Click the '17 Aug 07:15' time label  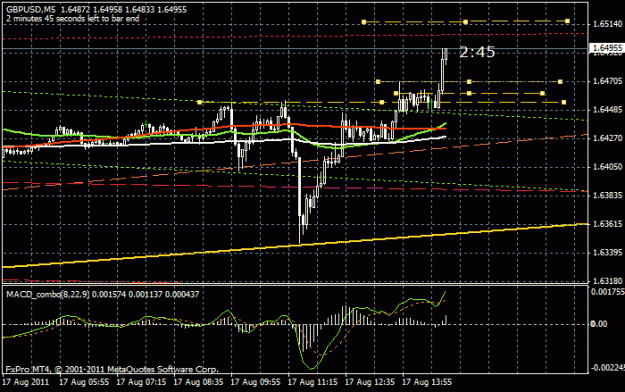(x=141, y=382)
